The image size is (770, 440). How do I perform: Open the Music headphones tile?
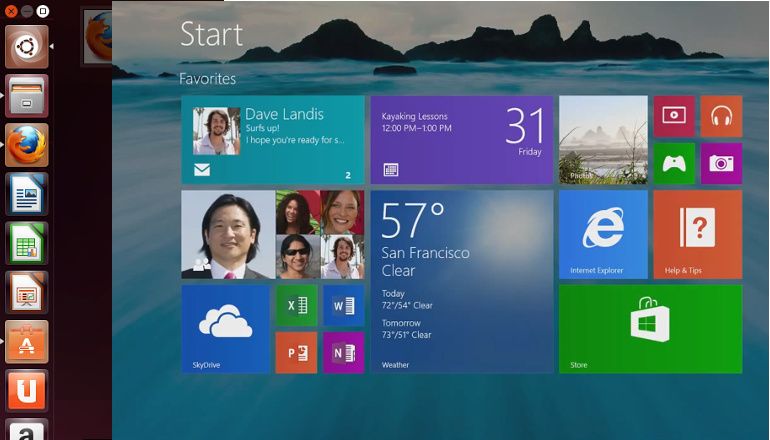coord(721,116)
